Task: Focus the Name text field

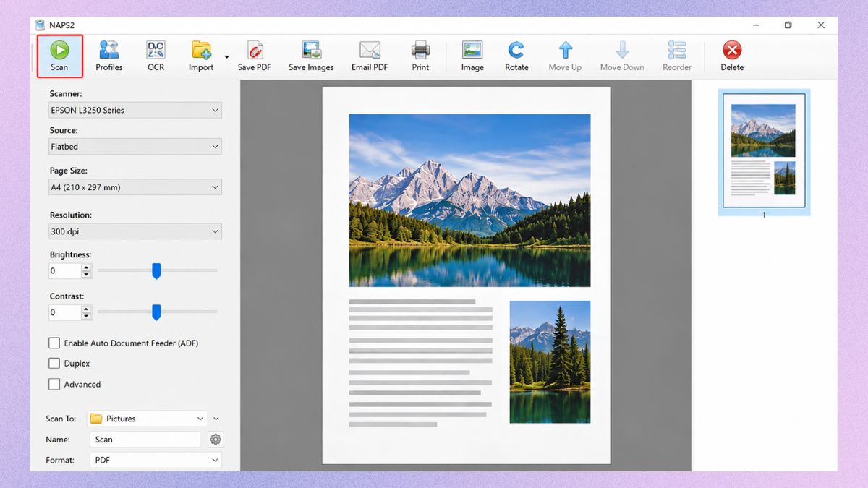Action: point(145,440)
